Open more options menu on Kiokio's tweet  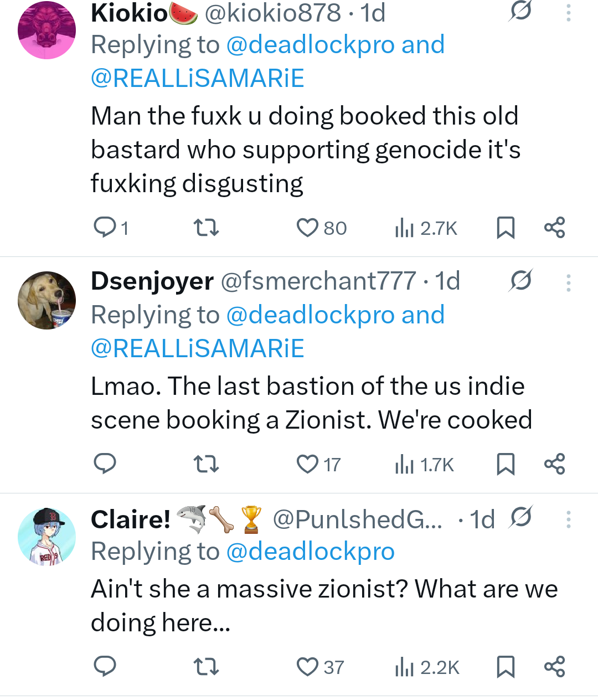click(x=568, y=13)
